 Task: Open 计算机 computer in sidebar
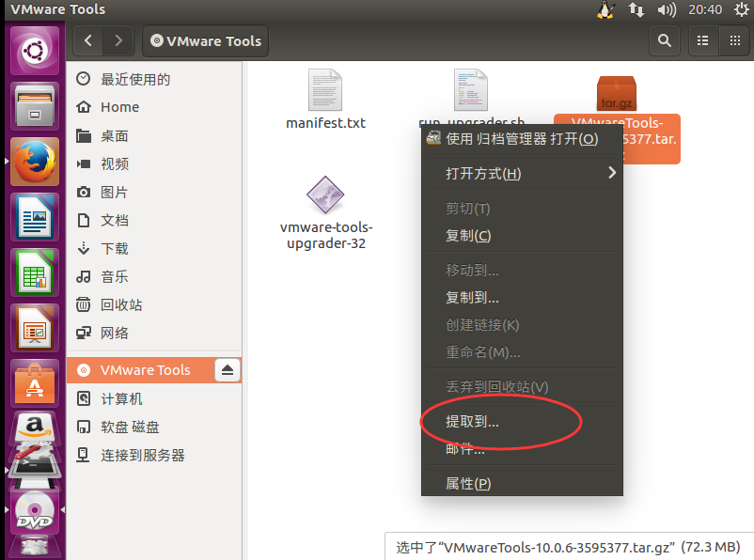(154, 399)
